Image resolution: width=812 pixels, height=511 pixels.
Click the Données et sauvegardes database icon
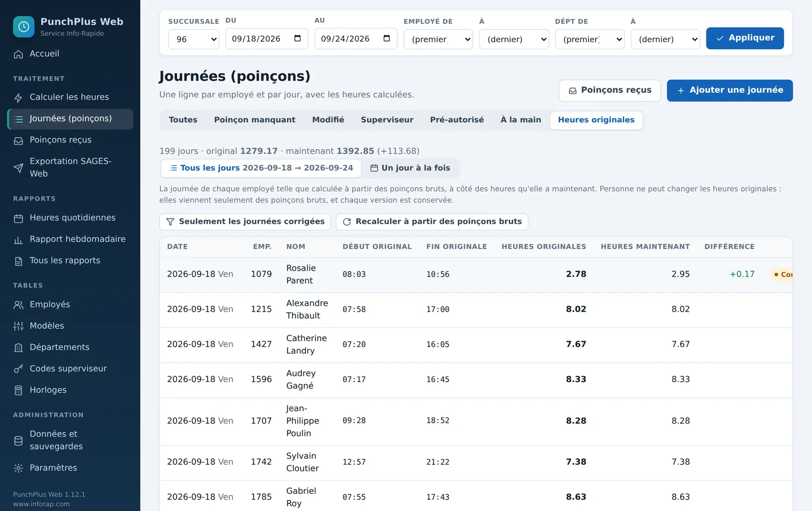[x=18, y=440]
